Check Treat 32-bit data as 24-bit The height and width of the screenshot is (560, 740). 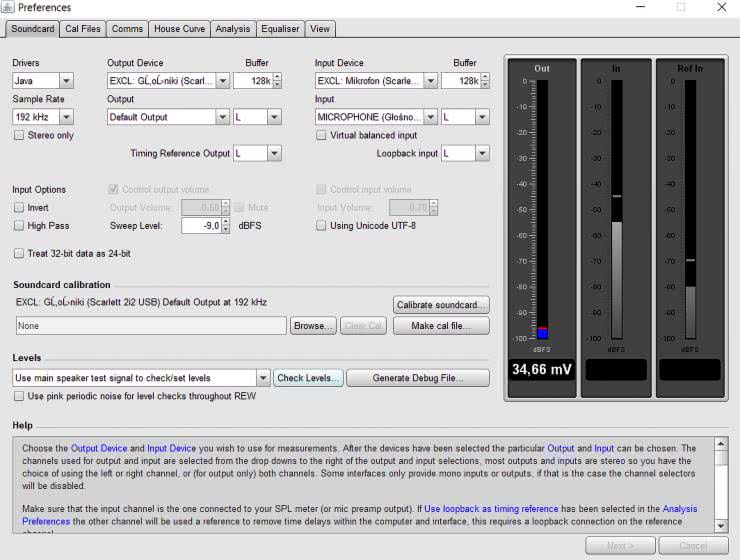click(19, 253)
